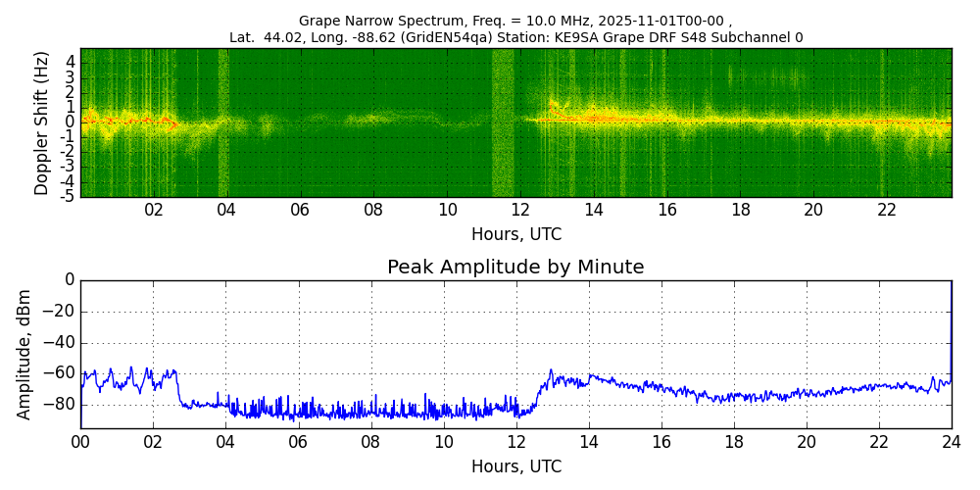Click the station info subtitle line

pyautogui.click(x=515, y=37)
